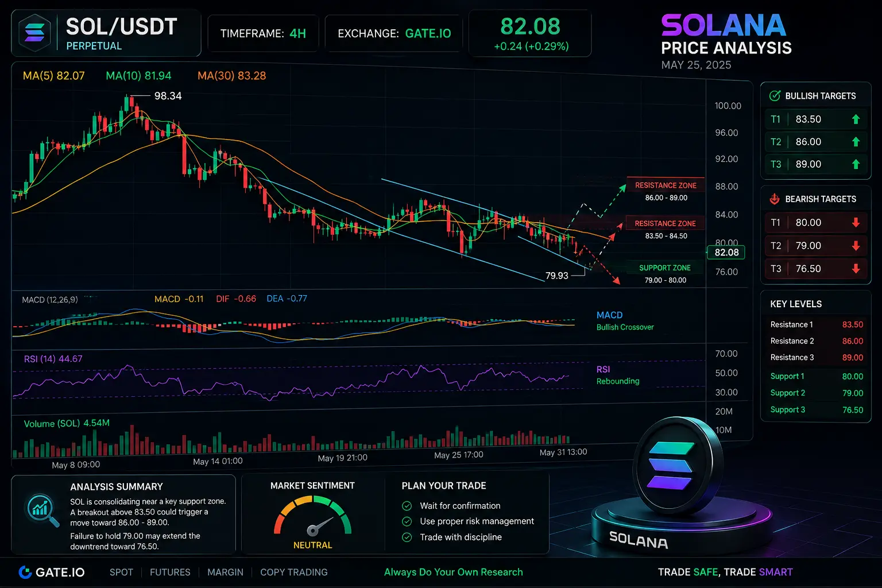
Task: Click the Support 1 row in Key Levels
Action: click(x=817, y=377)
